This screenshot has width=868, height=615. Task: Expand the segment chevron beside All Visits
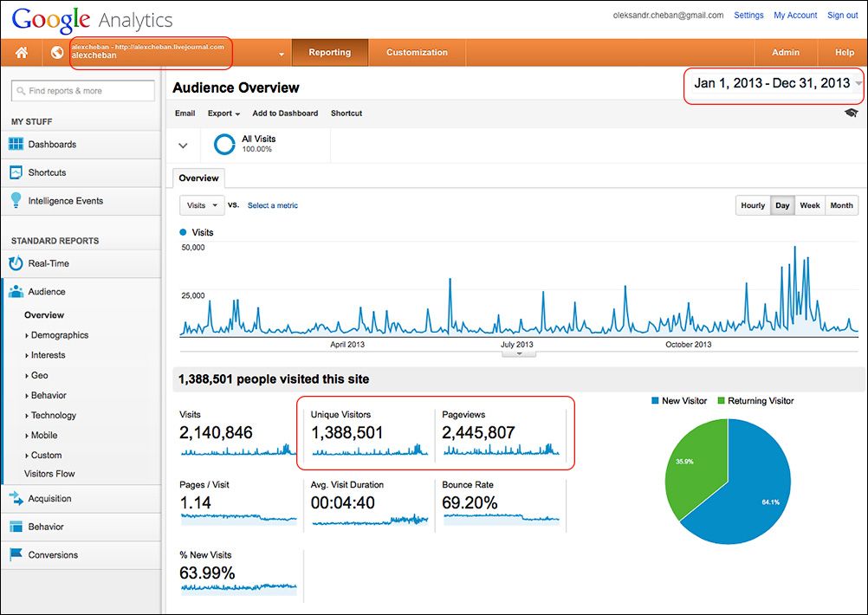coord(183,146)
